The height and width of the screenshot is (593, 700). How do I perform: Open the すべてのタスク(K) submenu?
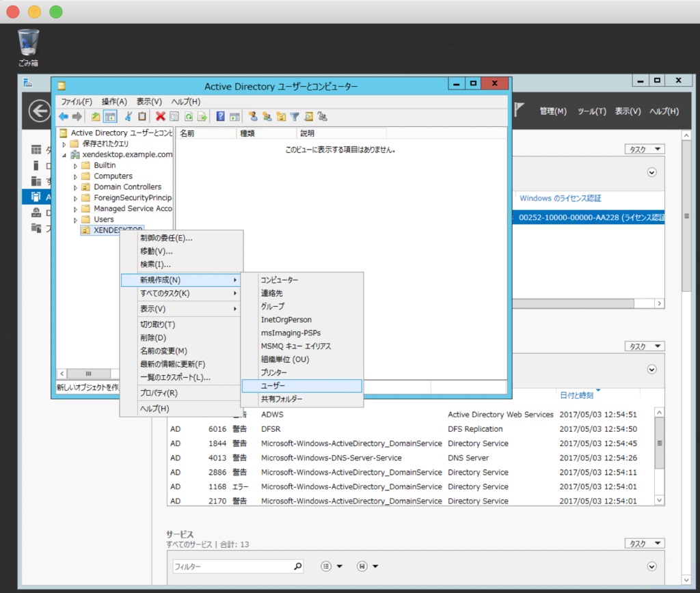click(182, 294)
